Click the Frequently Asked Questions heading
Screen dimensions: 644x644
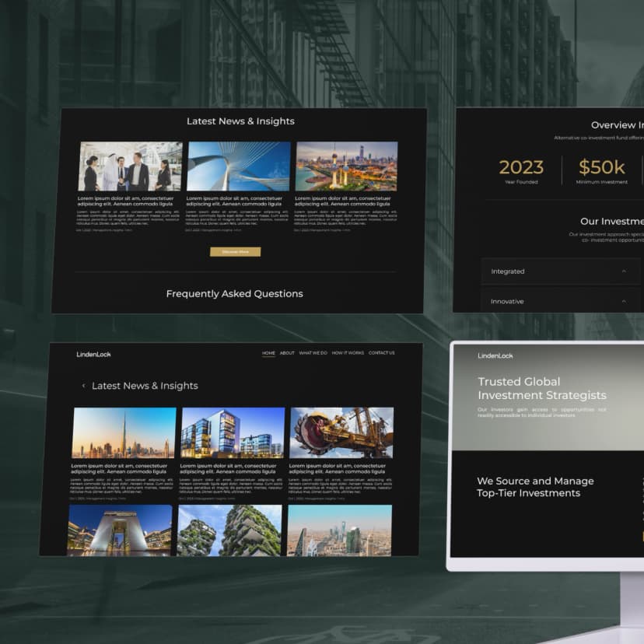click(x=234, y=294)
